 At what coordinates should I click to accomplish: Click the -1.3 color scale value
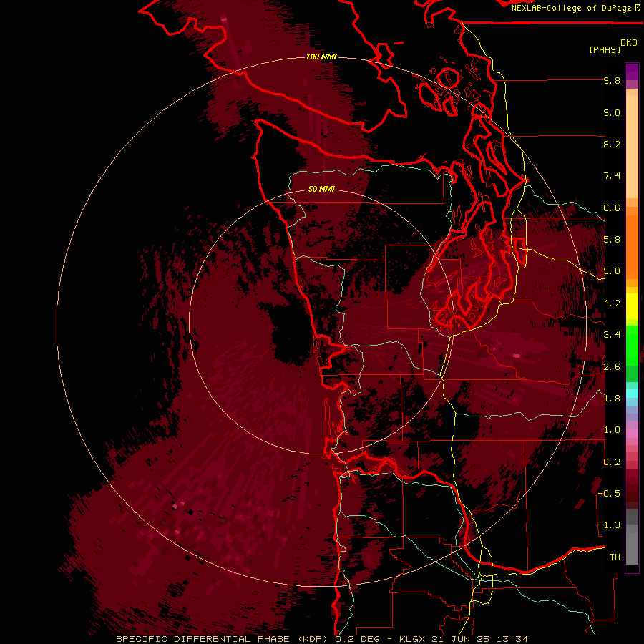tap(609, 525)
